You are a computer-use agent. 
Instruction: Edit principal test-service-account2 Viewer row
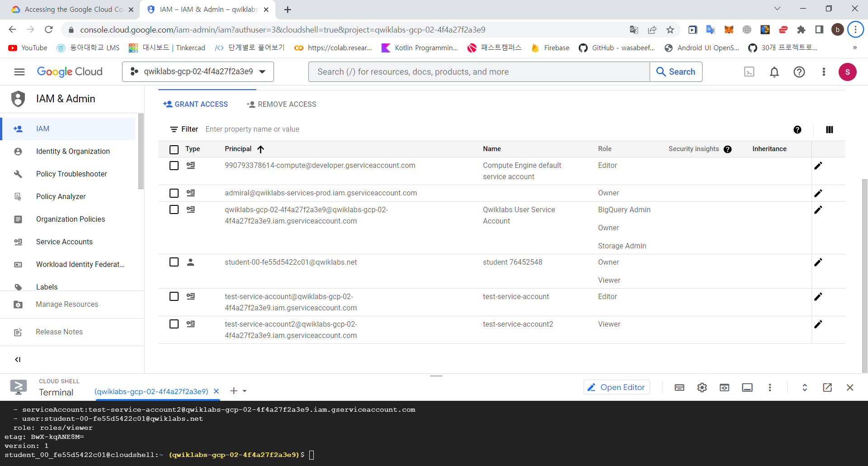click(x=818, y=324)
